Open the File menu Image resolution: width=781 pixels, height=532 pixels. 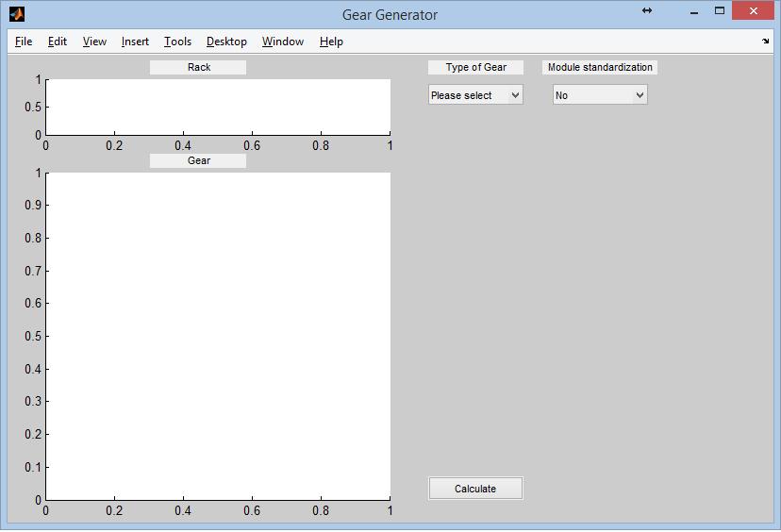point(24,42)
